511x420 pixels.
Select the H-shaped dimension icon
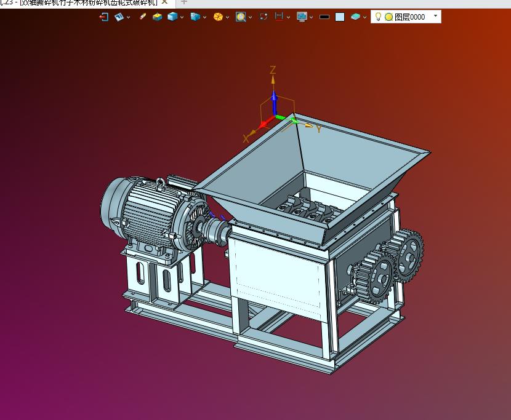click(279, 17)
